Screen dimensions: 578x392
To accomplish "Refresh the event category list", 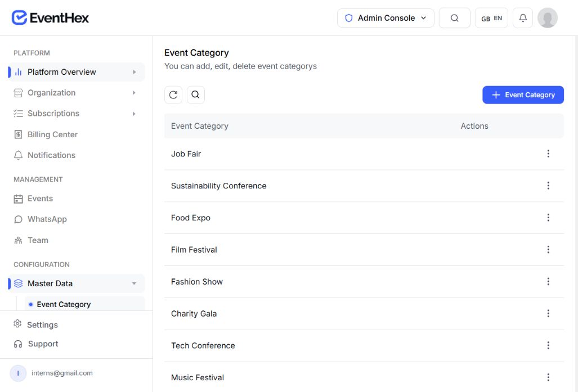I will [x=173, y=94].
